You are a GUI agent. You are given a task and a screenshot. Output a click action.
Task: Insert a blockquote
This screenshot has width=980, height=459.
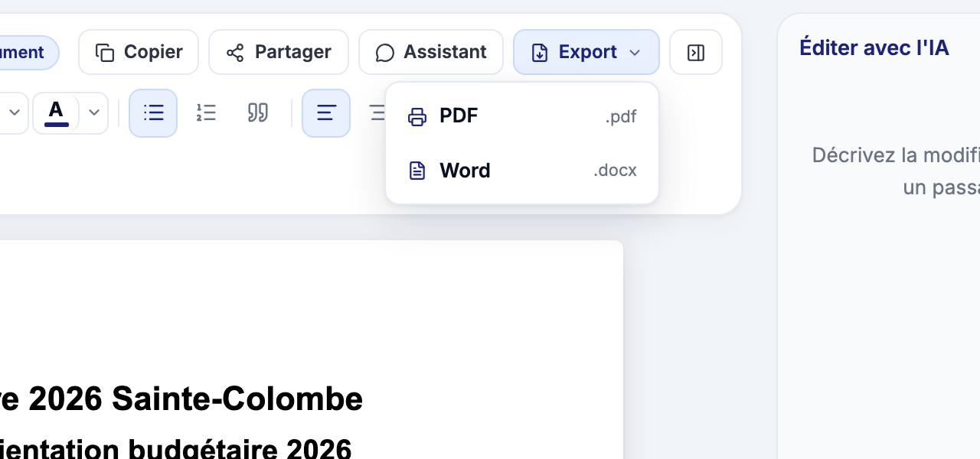[258, 113]
